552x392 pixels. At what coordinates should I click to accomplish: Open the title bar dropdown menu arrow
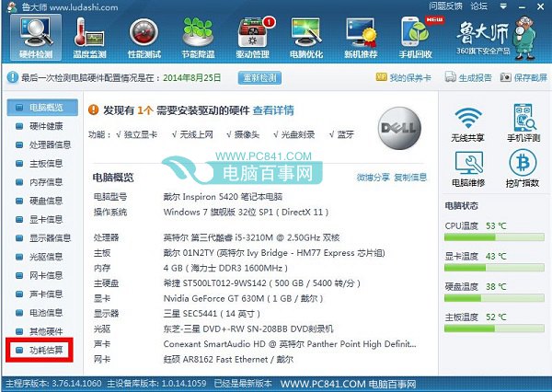(503, 6)
